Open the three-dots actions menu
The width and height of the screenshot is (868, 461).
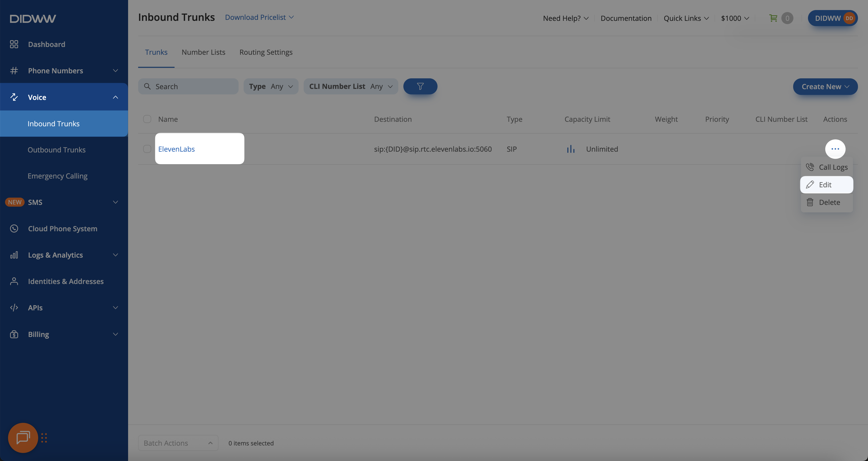(x=835, y=149)
